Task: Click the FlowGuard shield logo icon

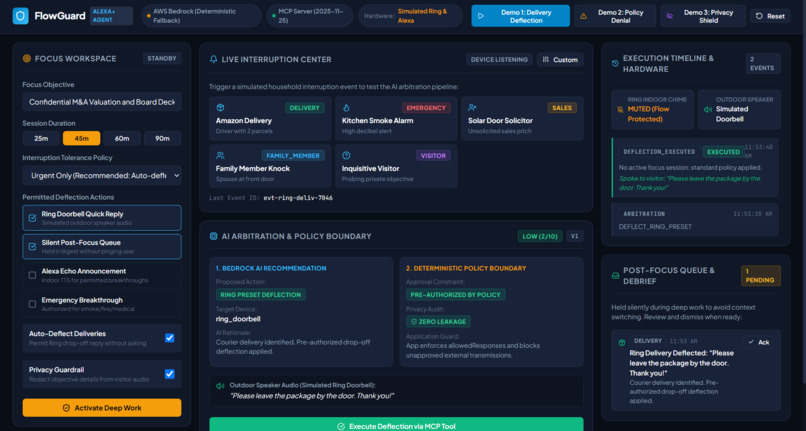Action: click(21, 16)
